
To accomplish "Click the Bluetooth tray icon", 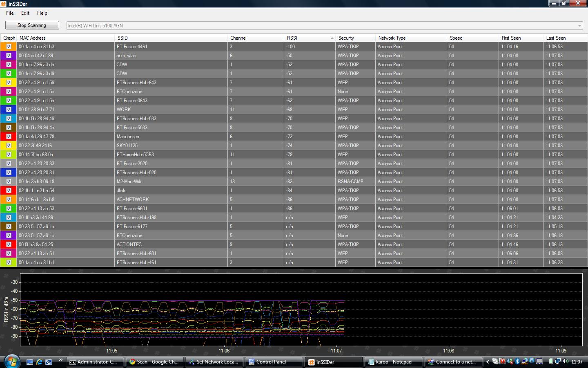I will tap(517, 361).
